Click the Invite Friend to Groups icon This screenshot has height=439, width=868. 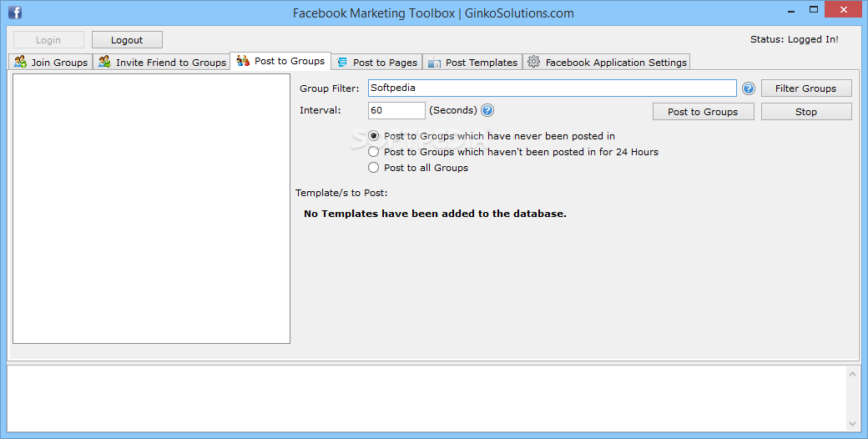[105, 62]
